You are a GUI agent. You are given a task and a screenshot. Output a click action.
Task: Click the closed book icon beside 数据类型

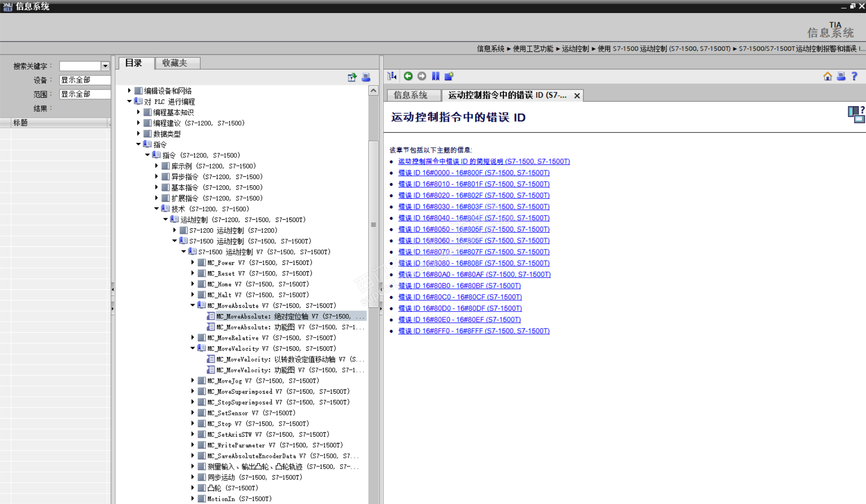tap(147, 133)
